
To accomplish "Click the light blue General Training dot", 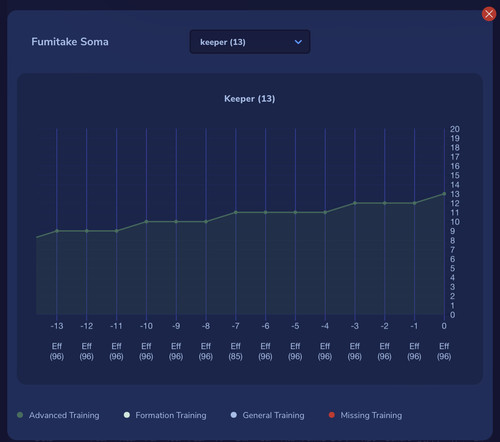I will pos(234,415).
